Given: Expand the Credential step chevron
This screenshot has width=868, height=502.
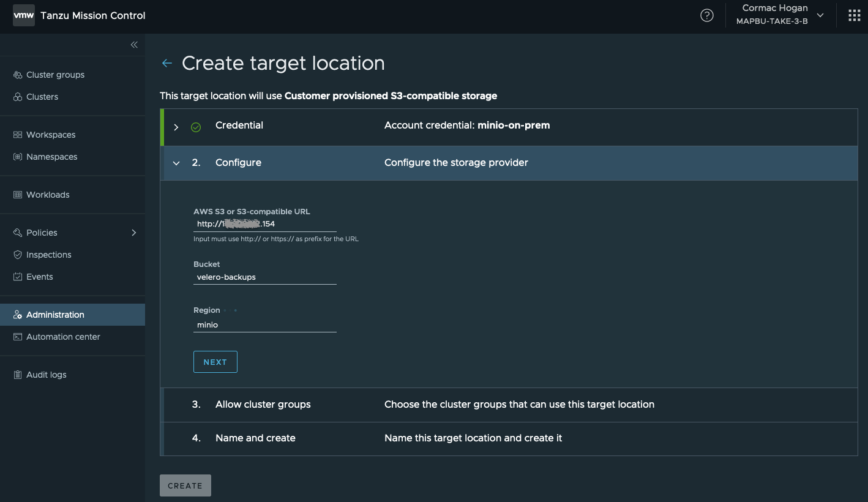Looking at the screenshot, I should (x=176, y=127).
